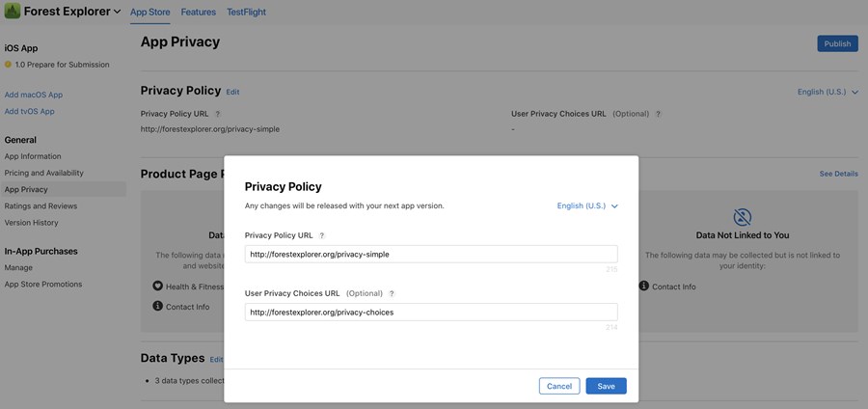868x409 pixels.
Task: Click the App Privacy page heading
Action: (x=180, y=42)
